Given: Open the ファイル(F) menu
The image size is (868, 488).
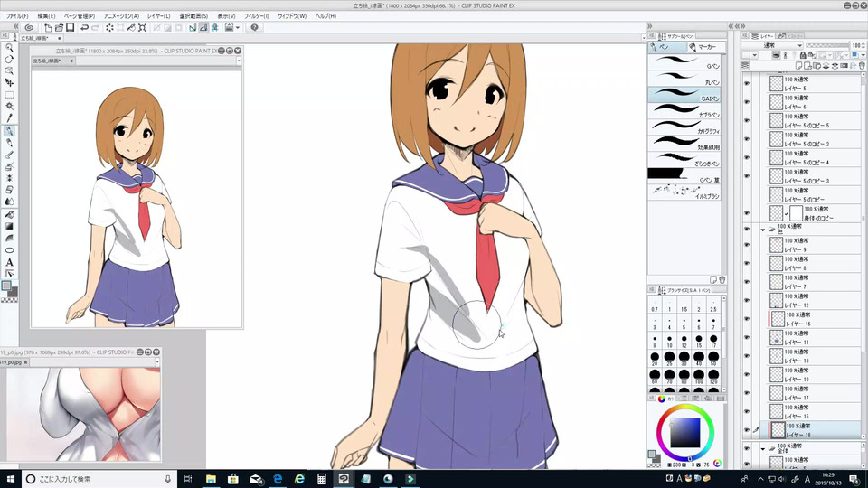Looking at the screenshot, I should (17, 16).
